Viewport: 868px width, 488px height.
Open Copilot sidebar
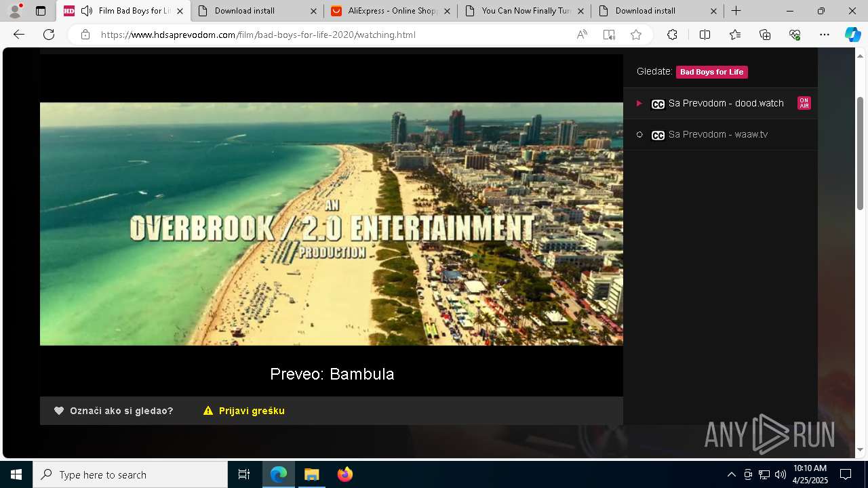pyautogui.click(x=852, y=35)
